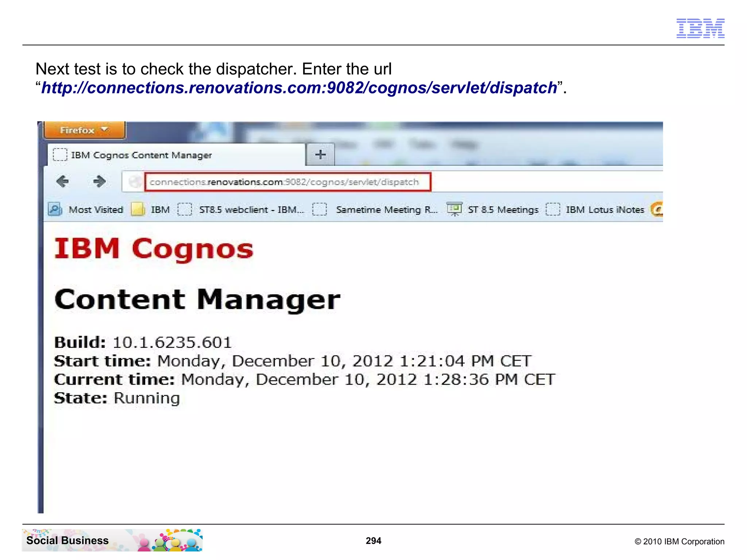Click the dispatcher URL link in slide text
The height and width of the screenshot is (560, 747).
point(299,88)
